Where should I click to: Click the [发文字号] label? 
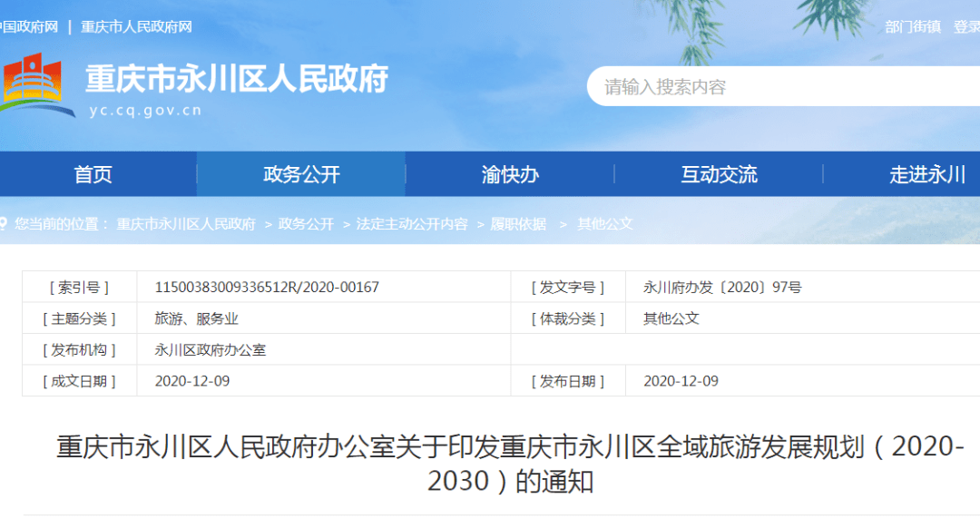pos(568,287)
